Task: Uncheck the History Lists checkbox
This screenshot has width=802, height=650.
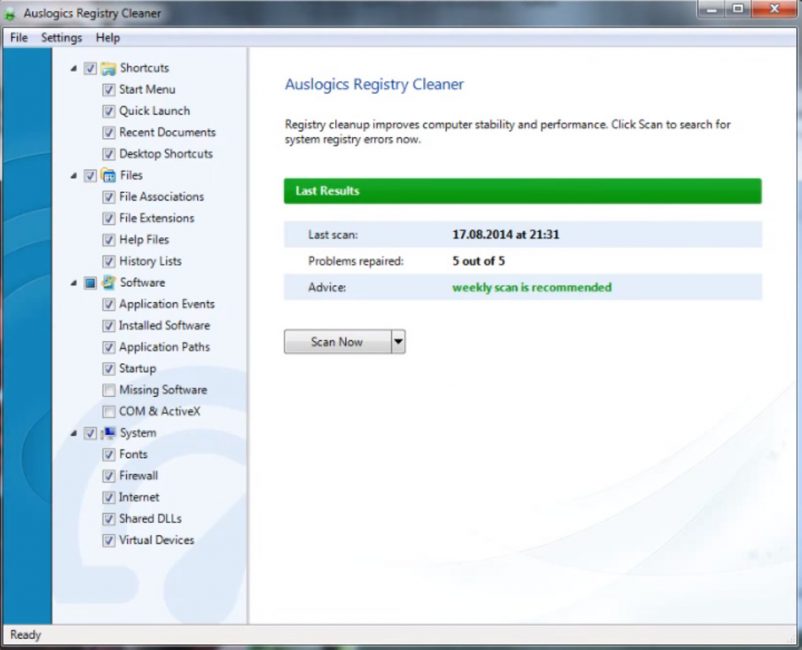Action: click(108, 262)
